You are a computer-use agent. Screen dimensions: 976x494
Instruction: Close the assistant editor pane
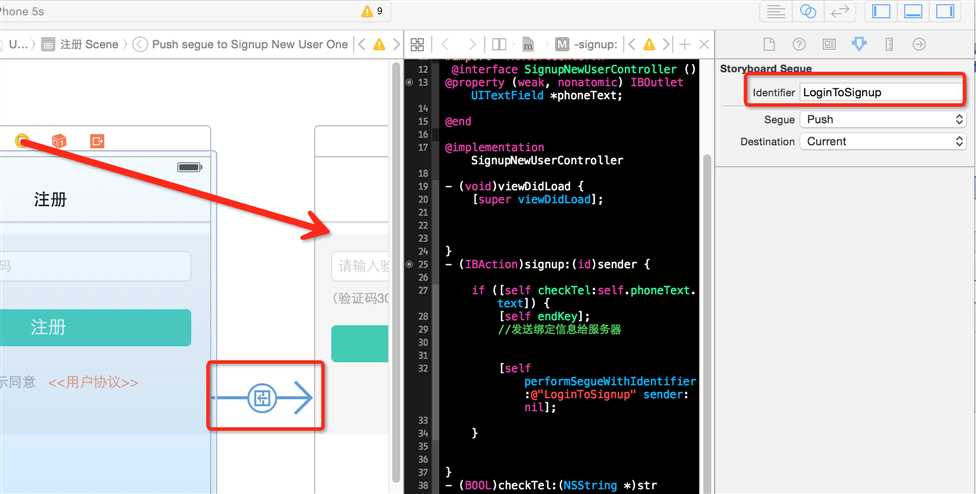(704, 44)
